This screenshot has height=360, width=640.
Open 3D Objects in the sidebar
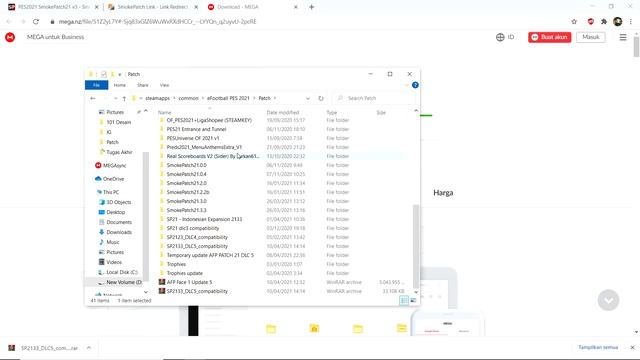click(115, 202)
